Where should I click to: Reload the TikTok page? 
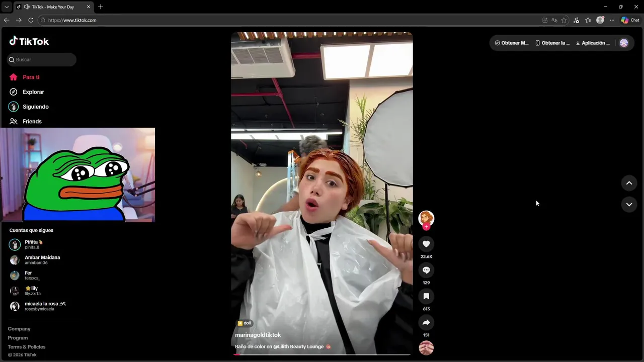tap(31, 20)
